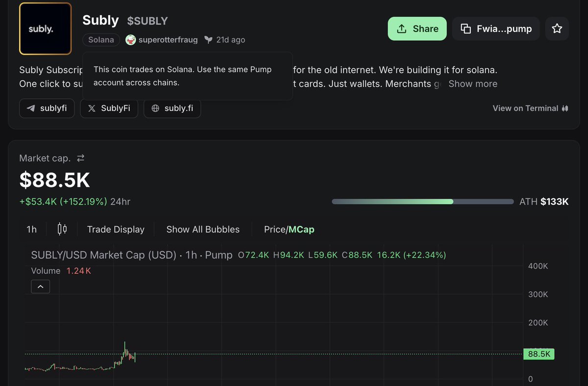Image resolution: width=588 pixels, height=386 pixels.
Task: Open the SublyFi X profile link
Action: coord(109,108)
